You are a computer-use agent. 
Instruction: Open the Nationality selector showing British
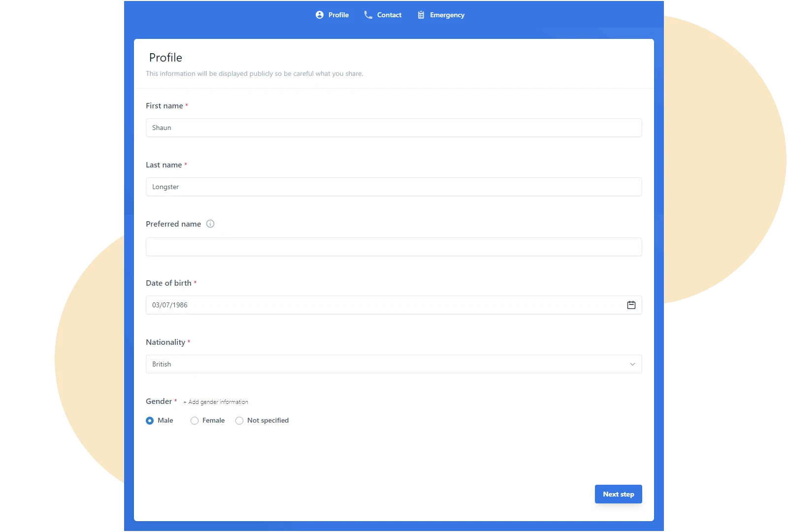[x=394, y=364]
